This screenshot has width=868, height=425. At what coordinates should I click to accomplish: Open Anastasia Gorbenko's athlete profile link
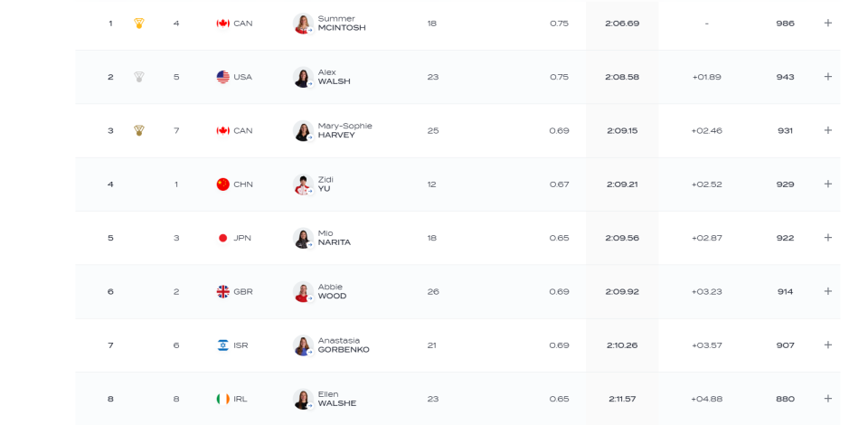point(344,345)
